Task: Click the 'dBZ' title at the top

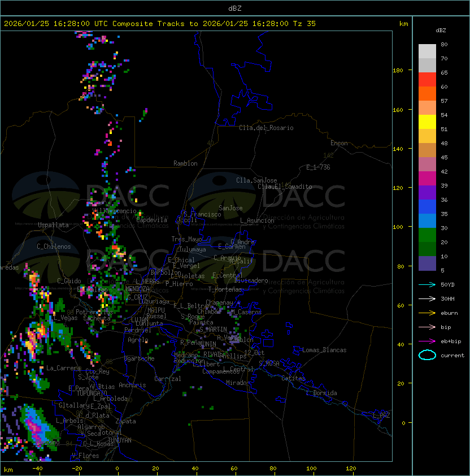Action: point(235,8)
